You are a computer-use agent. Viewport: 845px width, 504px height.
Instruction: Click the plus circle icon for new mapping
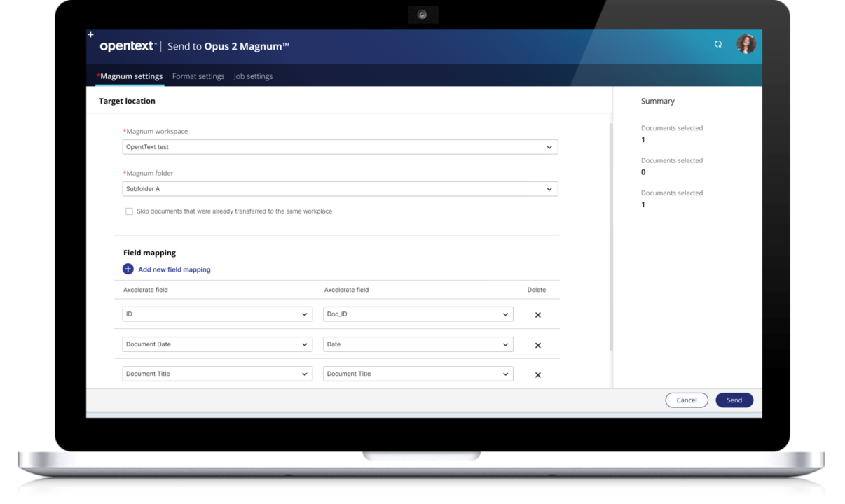click(128, 269)
